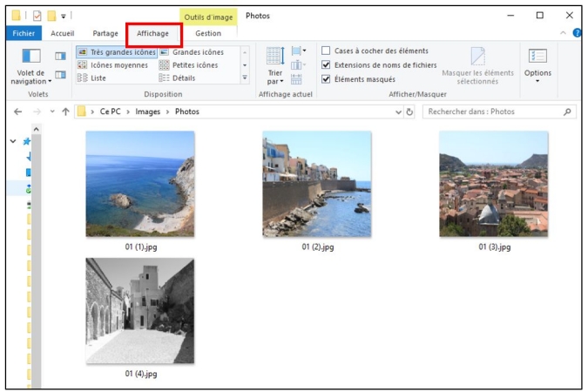Viewport: 588px width, 392px height.
Task: Uncheck Éléments masqués checkbox
Action: (x=326, y=78)
